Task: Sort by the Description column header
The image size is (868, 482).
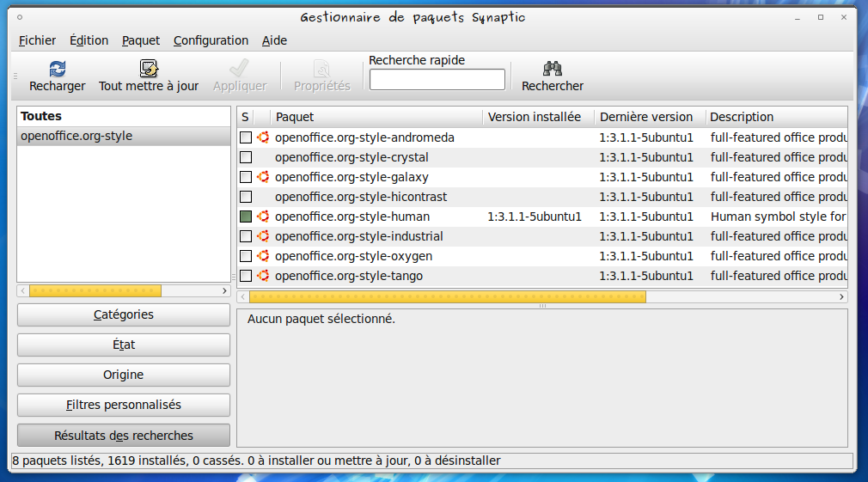Action: [x=776, y=117]
